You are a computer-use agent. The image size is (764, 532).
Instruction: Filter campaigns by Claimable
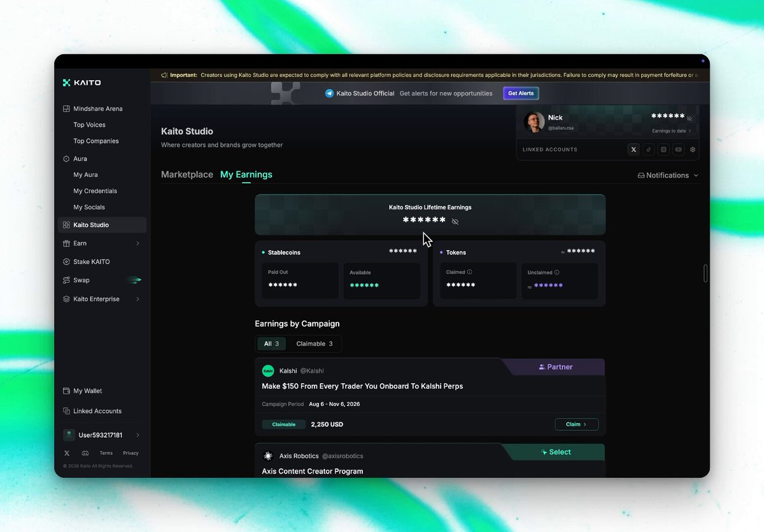coord(315,344)
